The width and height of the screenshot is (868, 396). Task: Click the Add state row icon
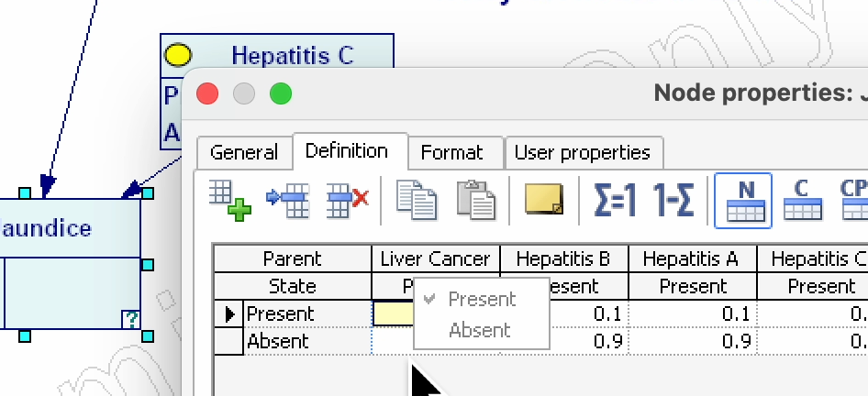(x=229, y=200)
